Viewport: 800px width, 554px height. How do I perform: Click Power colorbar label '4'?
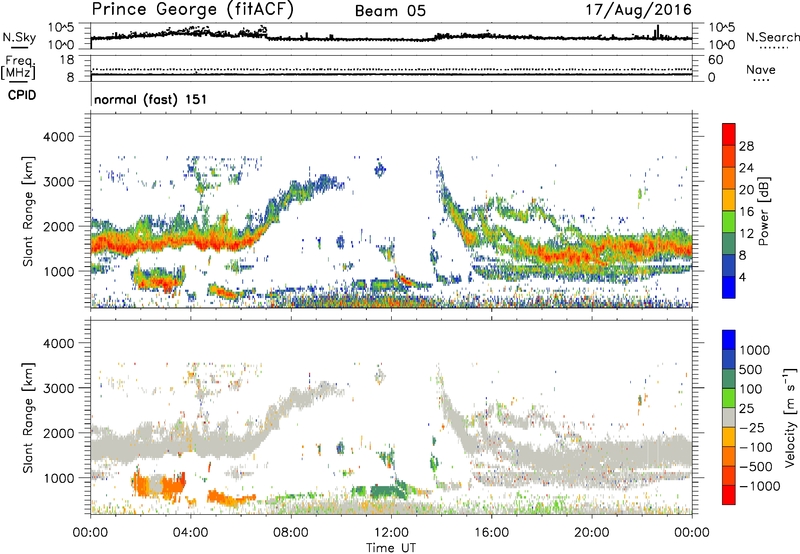[742, 277]
